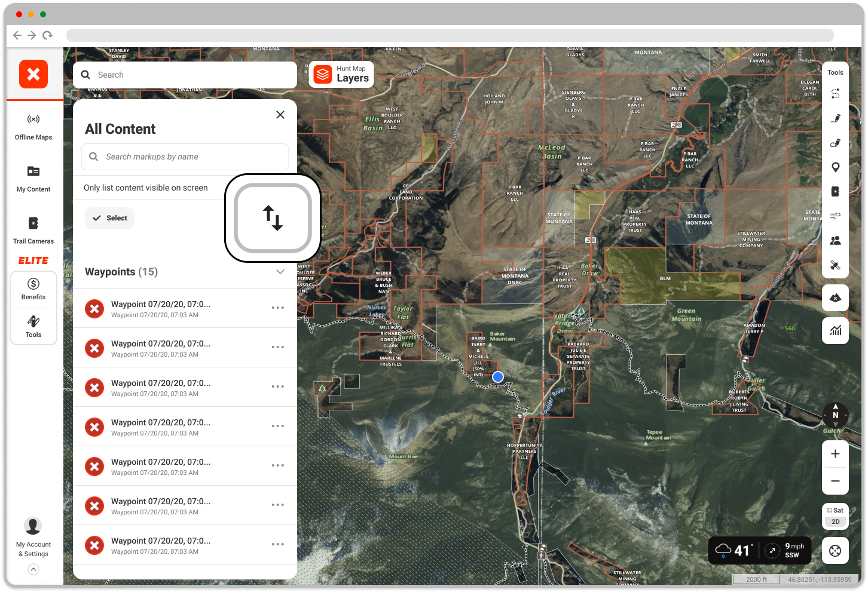Viewport: 868px width, 592px height.
Task: Open more options for the third waypoint
Action: pos(278,387)
